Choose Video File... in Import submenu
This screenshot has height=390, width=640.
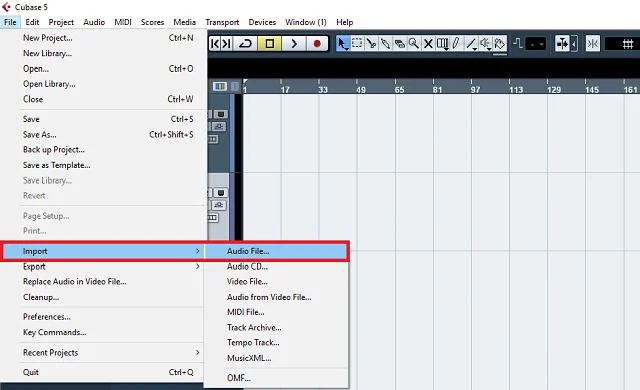(276, 282)
